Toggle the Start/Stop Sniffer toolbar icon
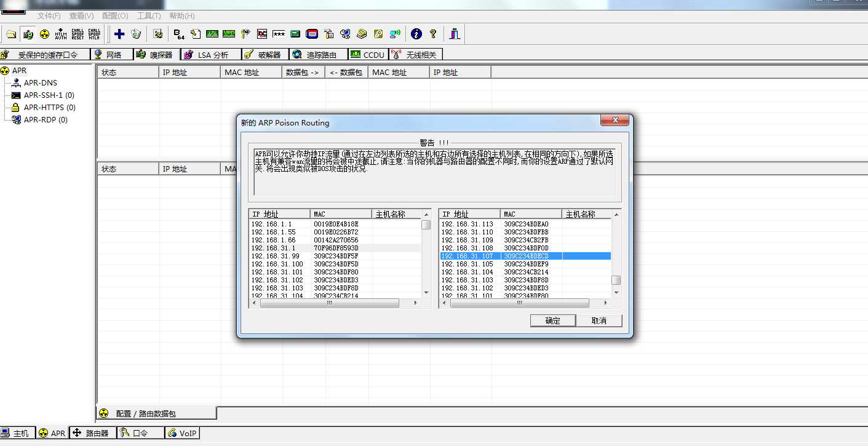Image resolution: width=868 pixels, height=446 pixels. pyautogui.click(x=28, y=34)
